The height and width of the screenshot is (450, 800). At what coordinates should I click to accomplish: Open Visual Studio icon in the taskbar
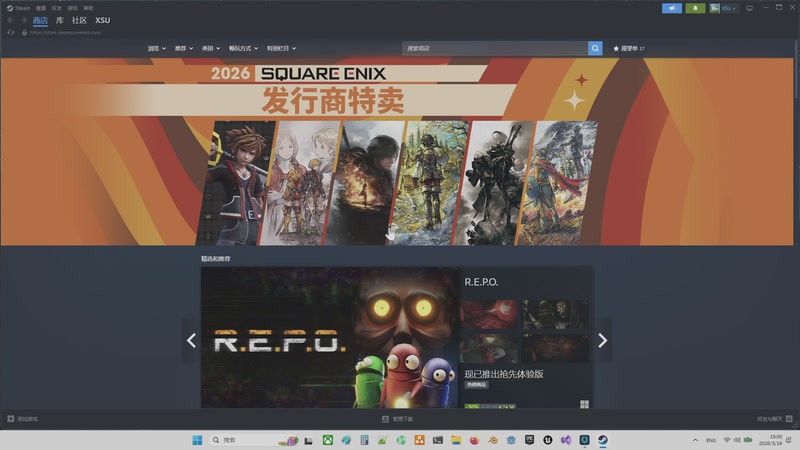coord(566,440)
